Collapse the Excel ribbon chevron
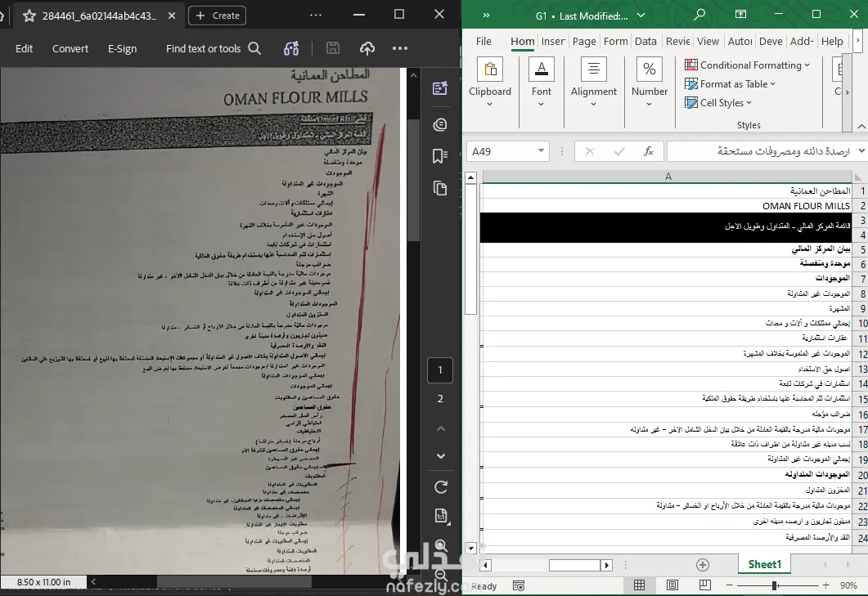 (x=861, y=126)
